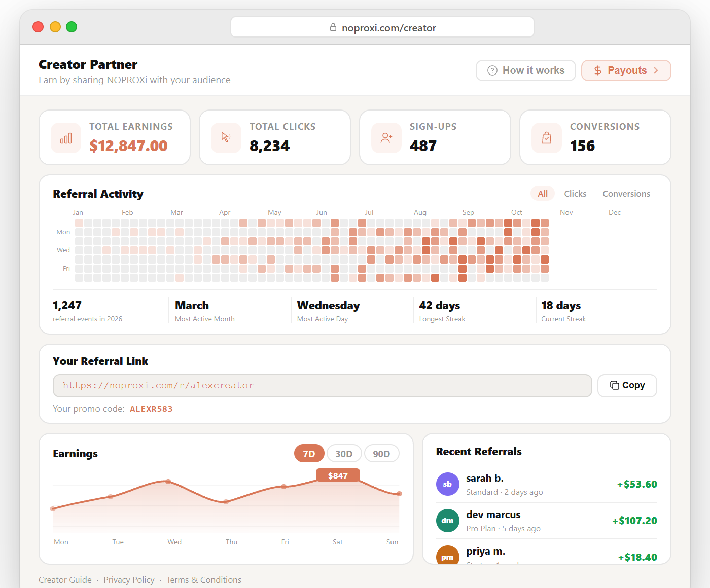The image size is (710, 588).
Task: Click priya m. avatar labeled pm
Action: coord(447,555)
